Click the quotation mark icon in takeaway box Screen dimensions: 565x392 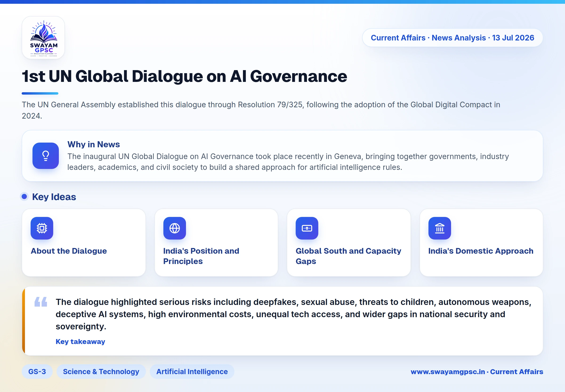click(41, 302)
